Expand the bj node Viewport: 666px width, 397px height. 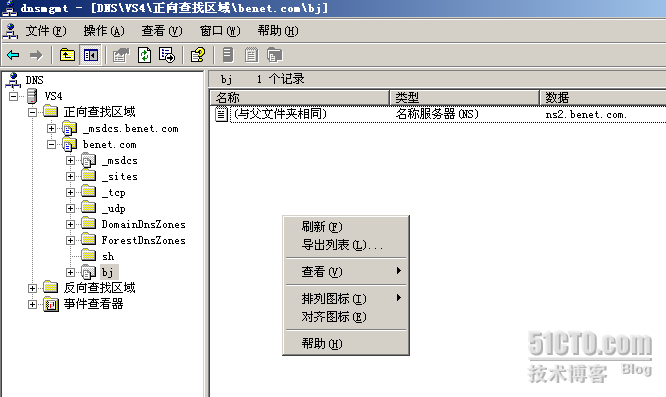point(71,272)
